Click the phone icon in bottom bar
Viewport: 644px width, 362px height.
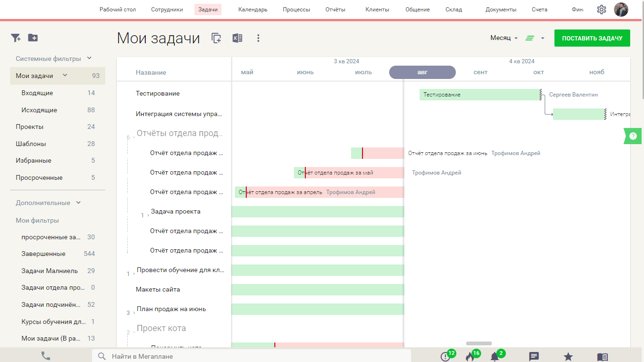(46, 356)
